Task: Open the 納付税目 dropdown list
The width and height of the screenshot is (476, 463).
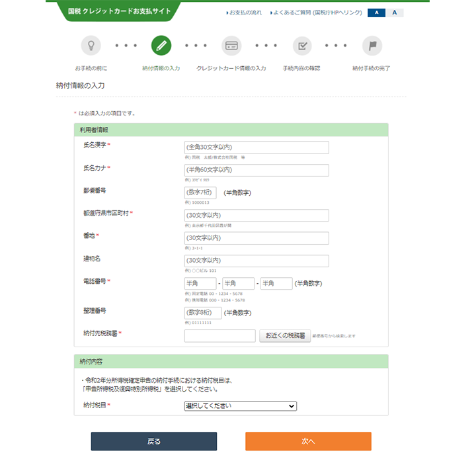Action: coord(241,406)
